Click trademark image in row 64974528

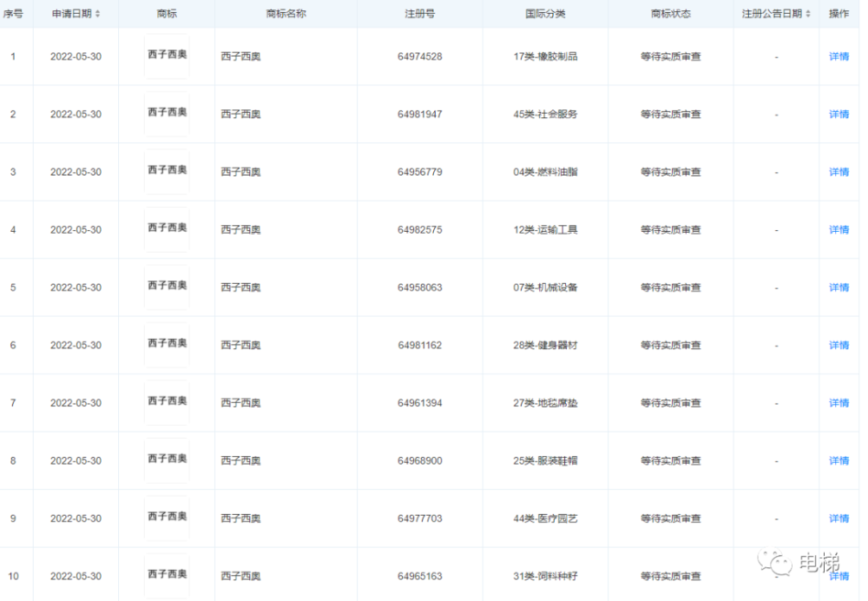tap(167, 56)
